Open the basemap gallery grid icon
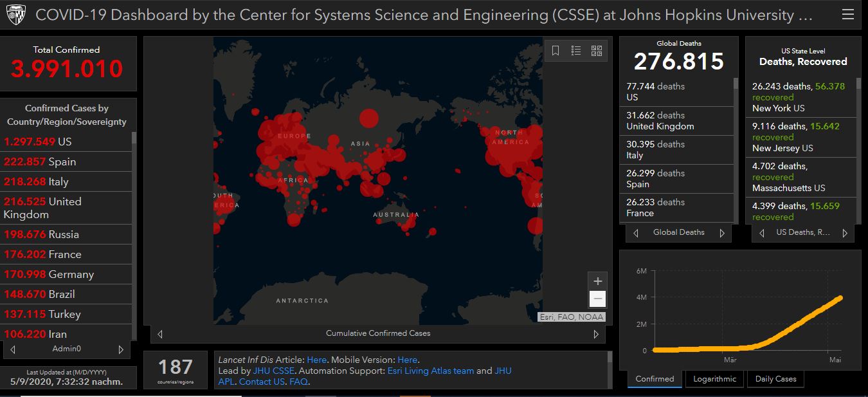868x397 pixels. coord(596,50)
